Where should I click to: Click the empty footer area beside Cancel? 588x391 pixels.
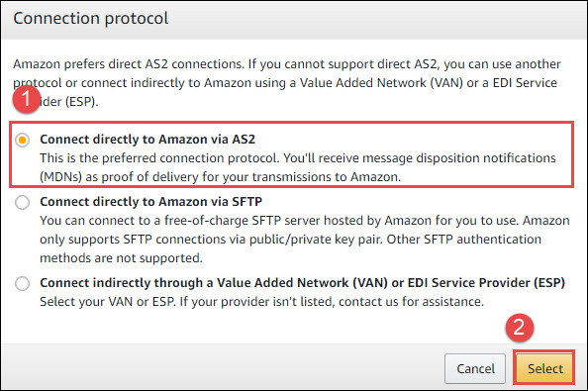coord(223,367)
